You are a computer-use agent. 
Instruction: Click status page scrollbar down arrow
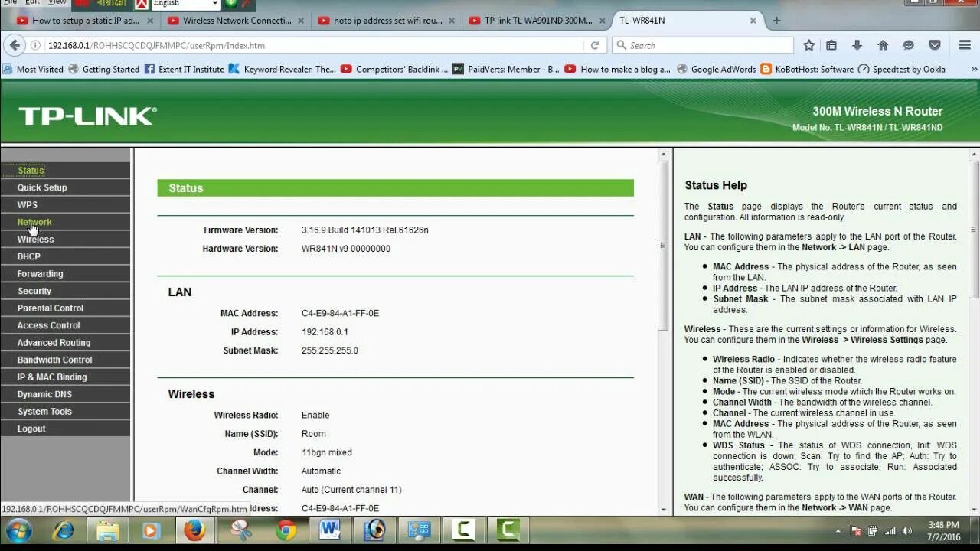[664, 508]
